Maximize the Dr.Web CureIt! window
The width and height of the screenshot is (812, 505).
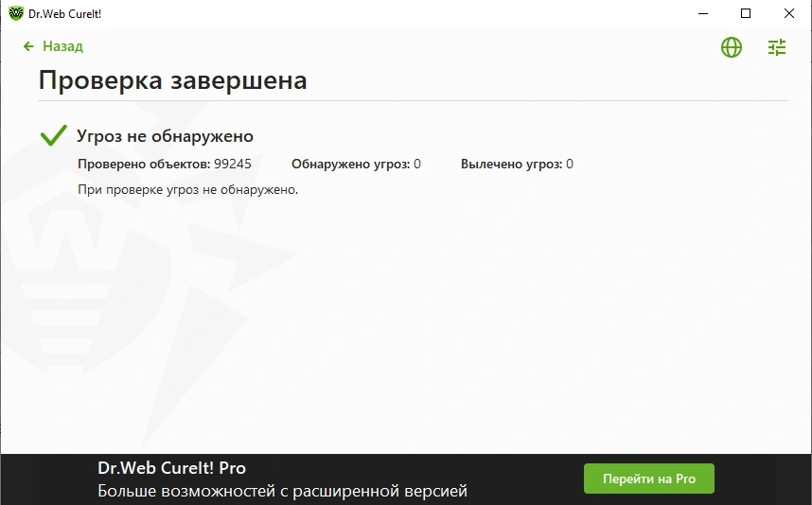pos(746,13)
